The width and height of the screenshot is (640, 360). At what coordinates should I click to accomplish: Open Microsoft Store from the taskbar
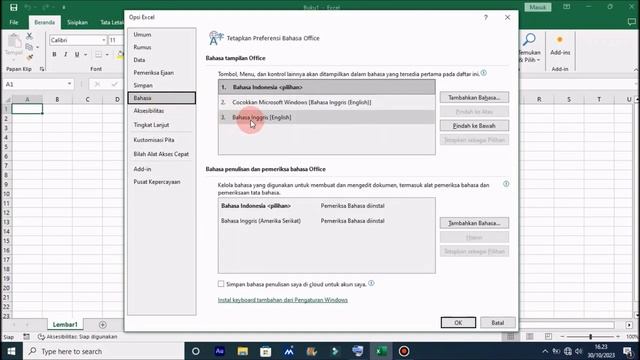point(266,351)
